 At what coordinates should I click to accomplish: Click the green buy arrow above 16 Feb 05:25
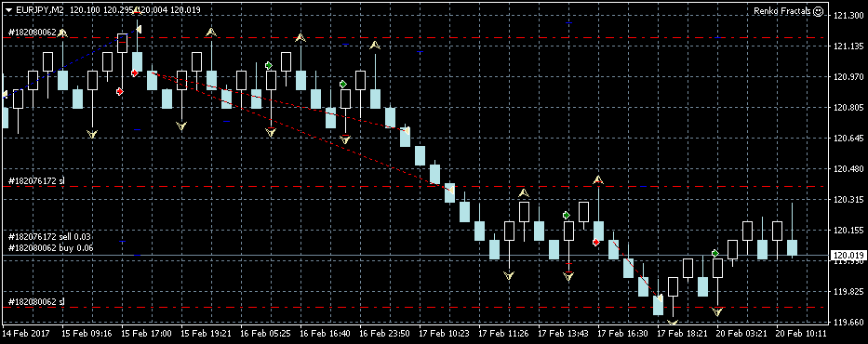click(x=269, y=65)
